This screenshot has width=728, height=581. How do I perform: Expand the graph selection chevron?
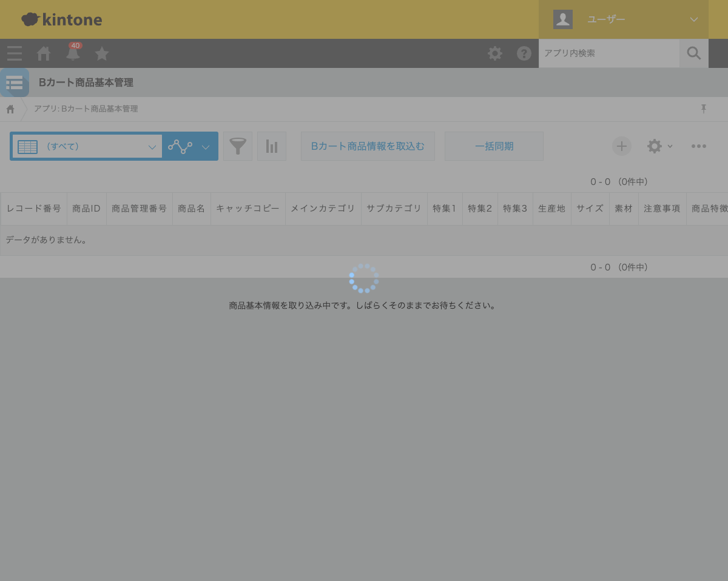[206, 146]
